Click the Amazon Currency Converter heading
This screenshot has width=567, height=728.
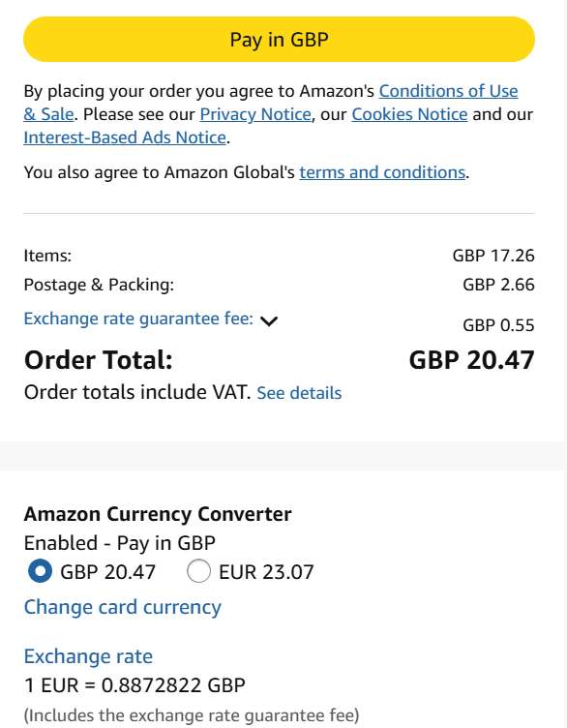click(158, 514)
